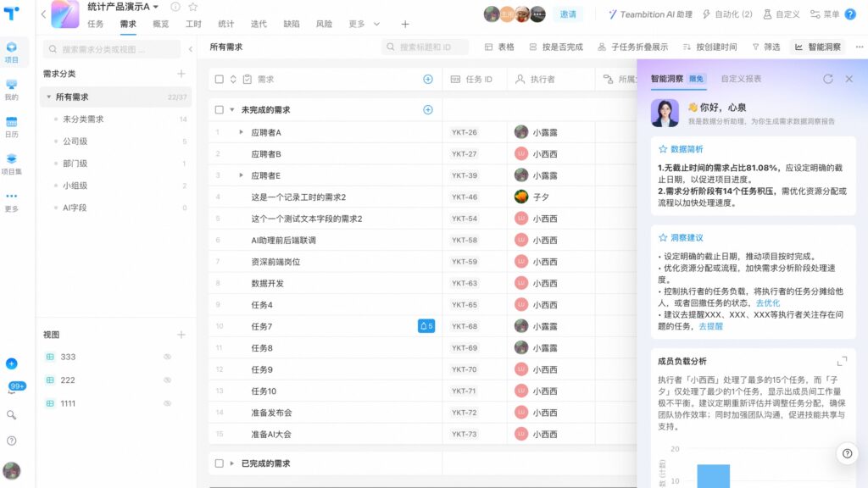
Task: Open the project name dropdown arrow
Action: [x=156, y=7]
